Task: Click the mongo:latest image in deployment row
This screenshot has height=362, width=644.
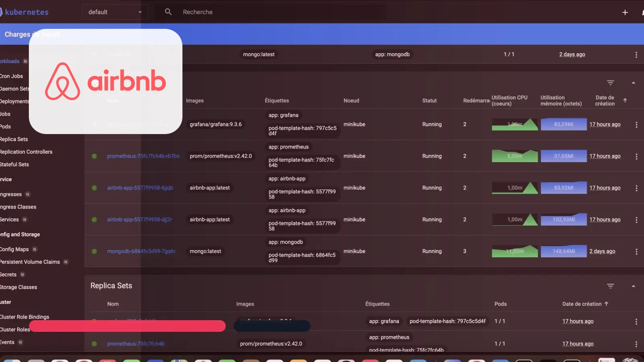Action: [x=259, y=54]
